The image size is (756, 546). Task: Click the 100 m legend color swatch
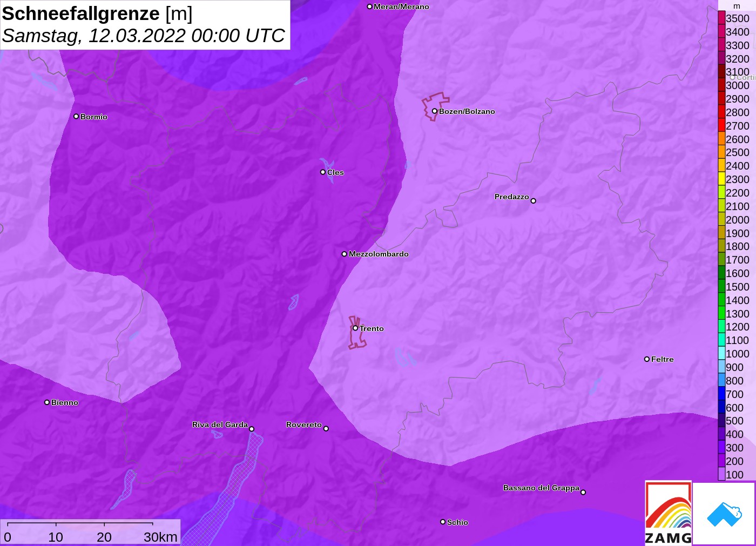(721, 474)
